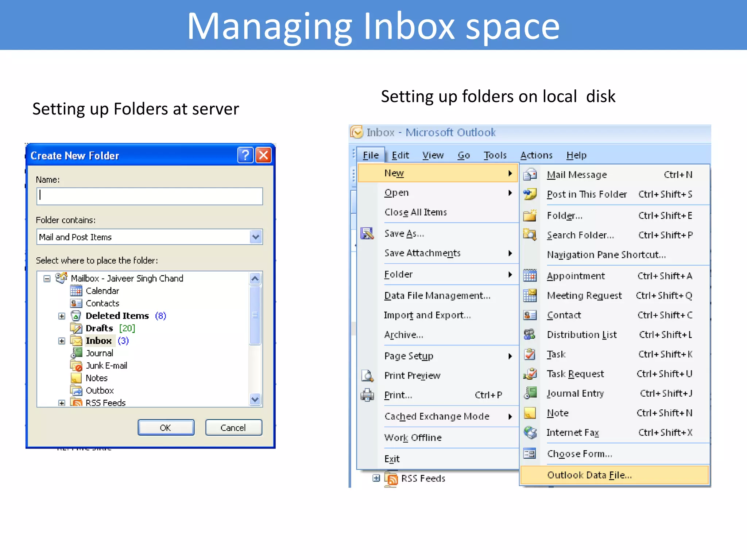Click the Distribution List icon
Screen dimensions: 747x560
530,334
